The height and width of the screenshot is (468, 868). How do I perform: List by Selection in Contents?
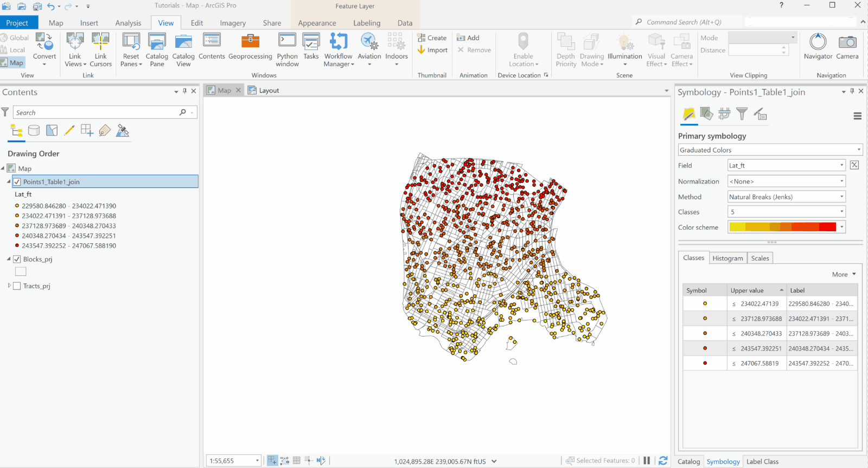(x=52, y=131)
